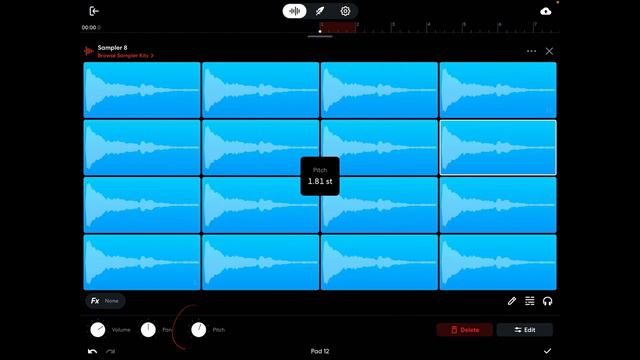Open the pad sequencer grid icon

pos(529,301)
